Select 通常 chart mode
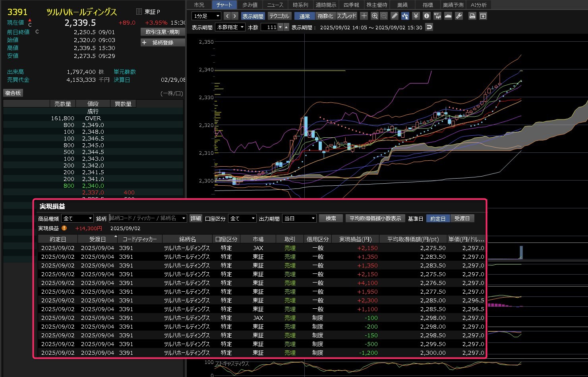 305,16
